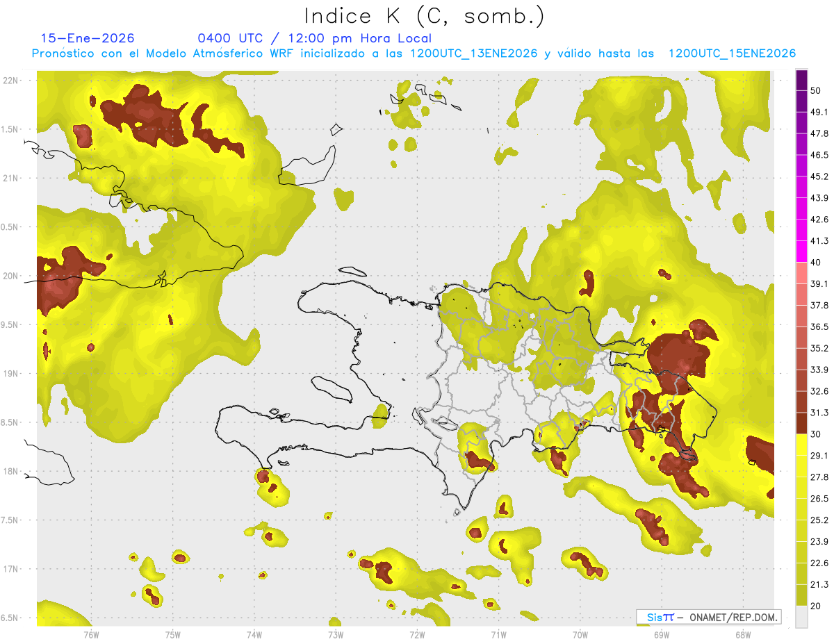Click the "0400 UTC / 12:00 pm Hora Local" time label

(x=314, y=38)
